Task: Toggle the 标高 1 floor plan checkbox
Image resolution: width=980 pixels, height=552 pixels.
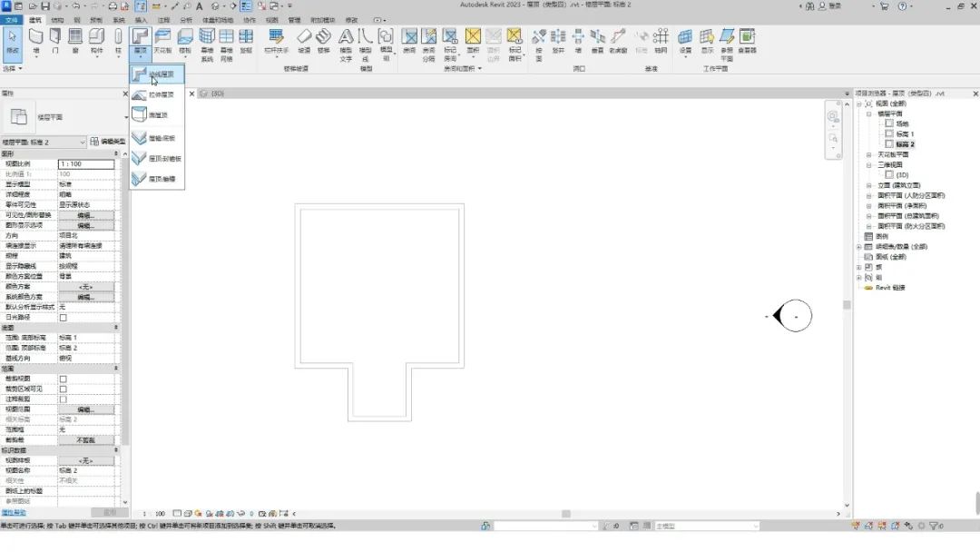Action: point(888,133)
